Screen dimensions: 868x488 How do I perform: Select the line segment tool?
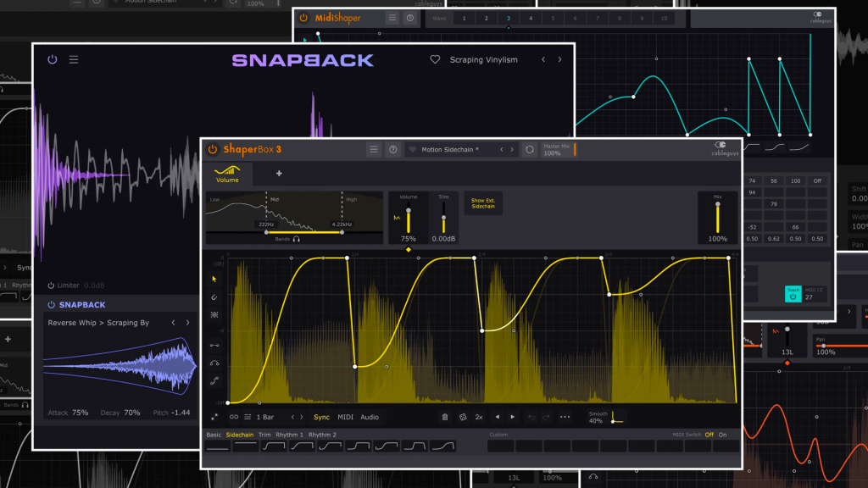pos(214,346)
